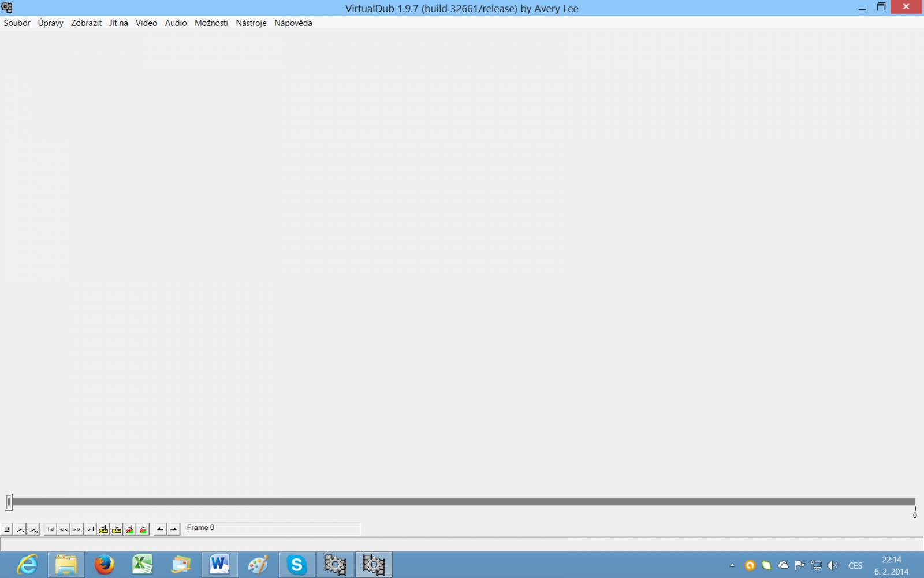Click the Frame 0 position field
This screenshot has height=578, width=924.
pos(273,528)
